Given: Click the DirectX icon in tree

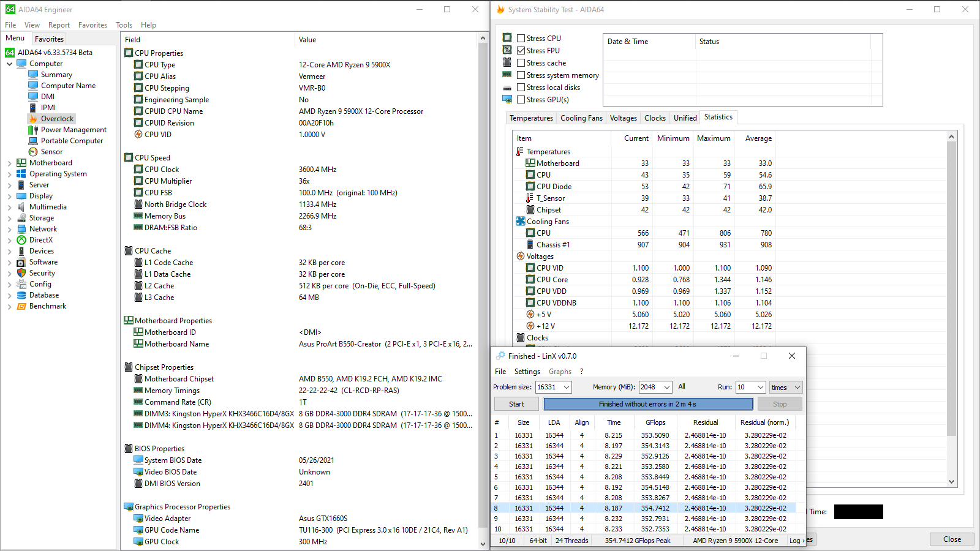Looking at the screenshot, I should point(21,240).
